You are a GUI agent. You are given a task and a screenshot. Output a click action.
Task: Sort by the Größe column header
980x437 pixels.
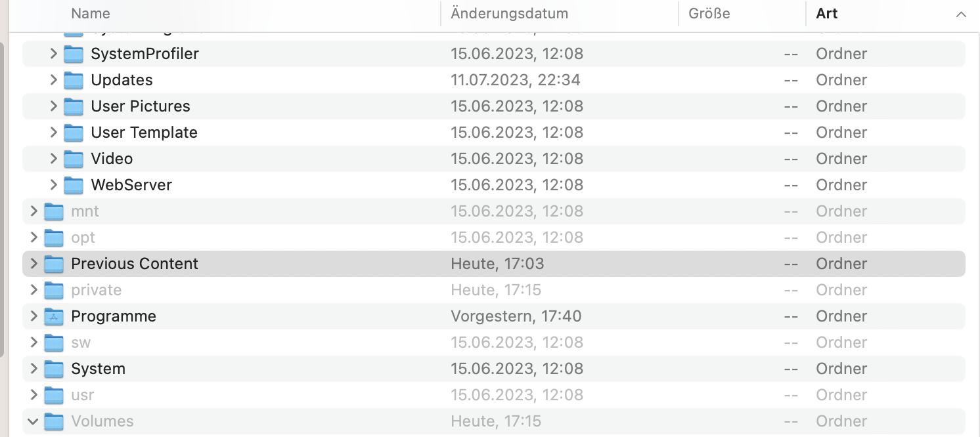click(709, 14)
